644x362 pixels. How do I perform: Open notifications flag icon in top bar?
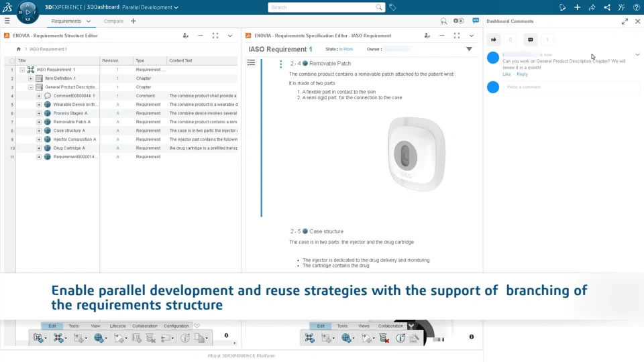point(562,7)
